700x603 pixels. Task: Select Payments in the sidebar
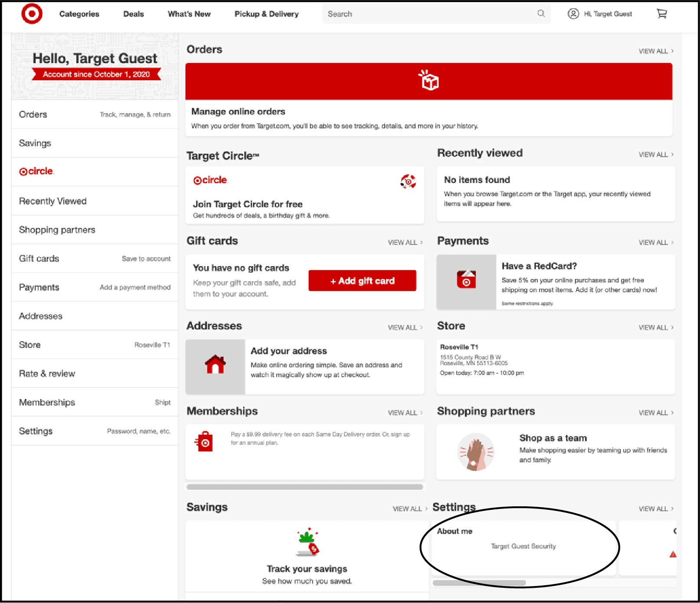(95, 287)
